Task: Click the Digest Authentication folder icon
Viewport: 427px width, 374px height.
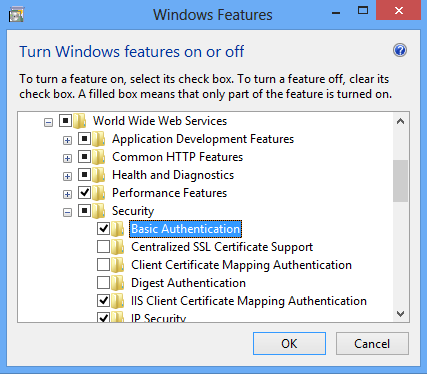Action: 118,283
